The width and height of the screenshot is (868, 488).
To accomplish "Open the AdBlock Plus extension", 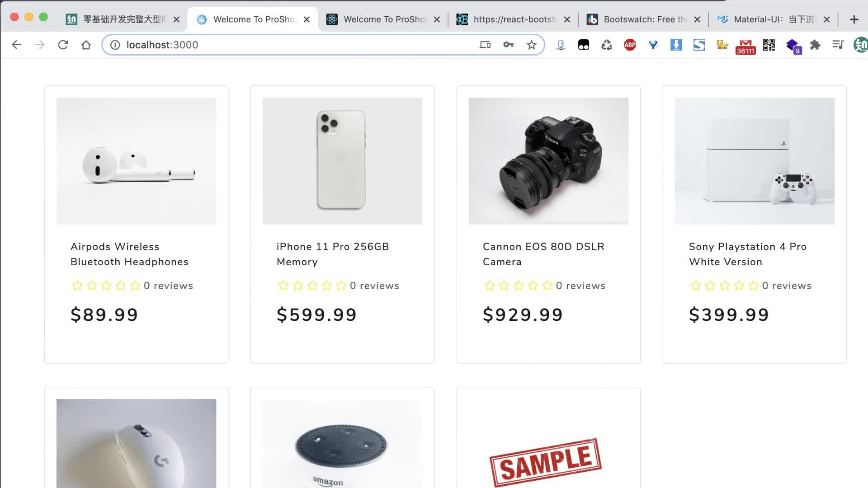I will click(630, 45).
